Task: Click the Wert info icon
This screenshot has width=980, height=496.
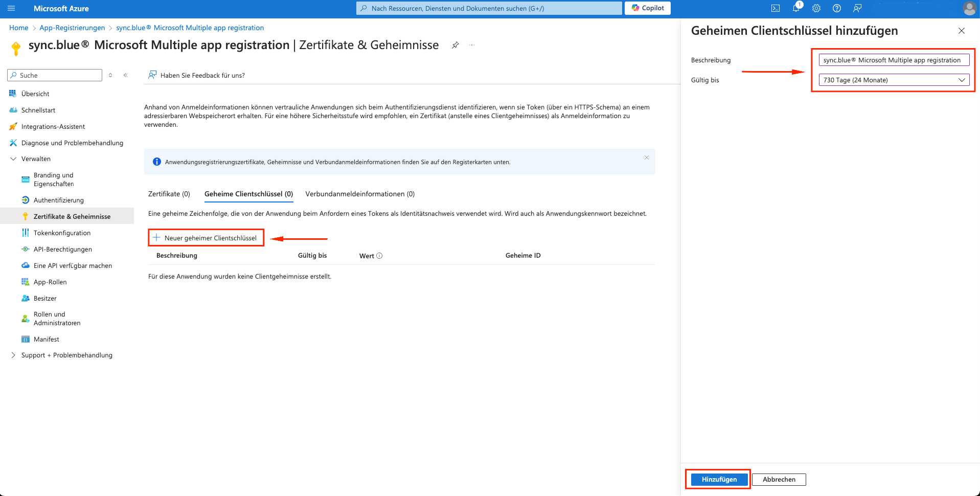Action: 379,256
